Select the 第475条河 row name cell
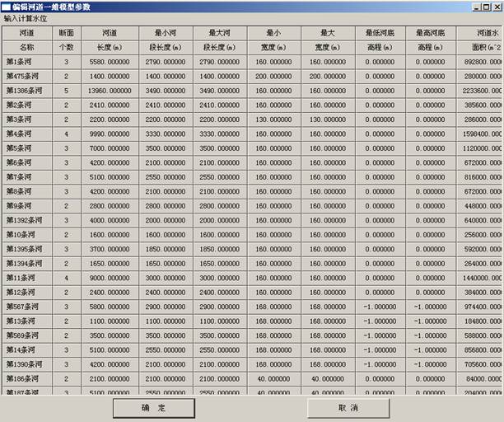This screenshot has height=422, width=504. point(26,76)
